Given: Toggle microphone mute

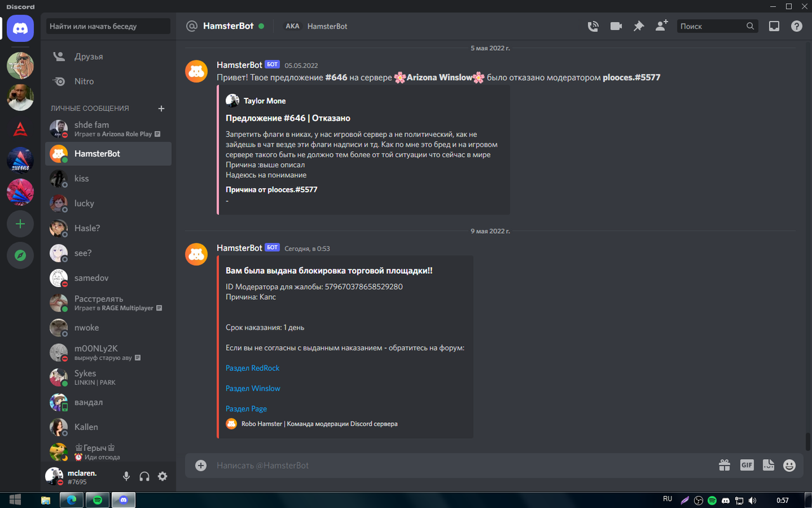Looking at the screenshot, I should click(126, 476).
